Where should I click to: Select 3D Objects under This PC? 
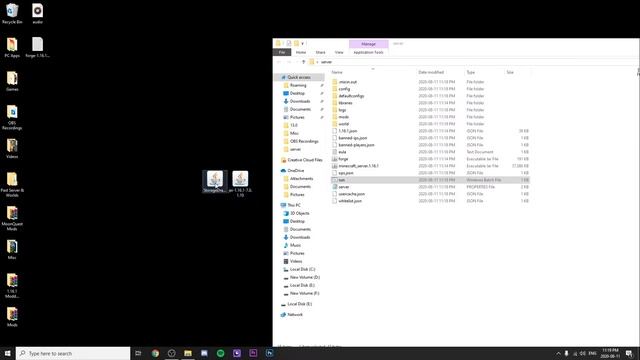click(300, 213)
